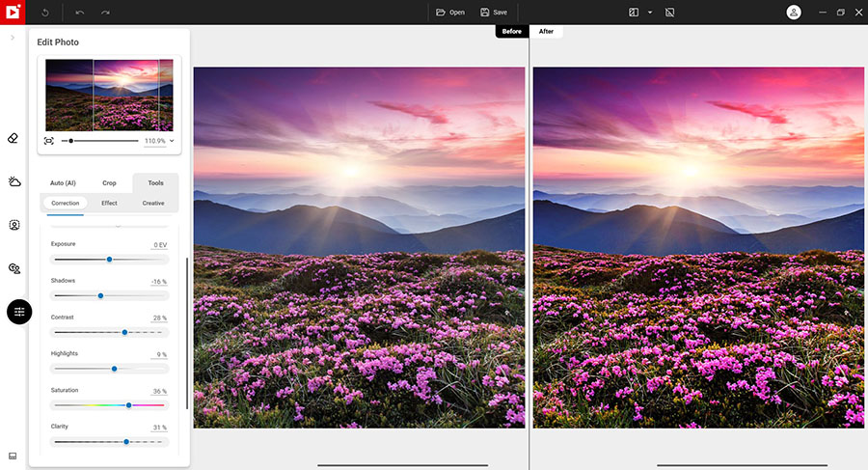Image resolution: width=868 pixels, height=470 pixels.
Task: Toggle the After view label
Action: point(546,31)
